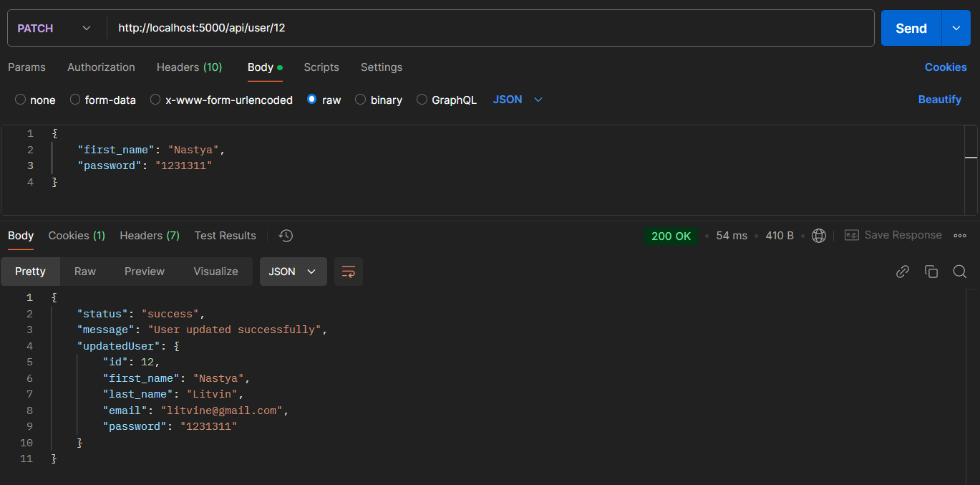Switch to the Visualize view
Viewport: 980px width, 485px height.
(215, 272)
